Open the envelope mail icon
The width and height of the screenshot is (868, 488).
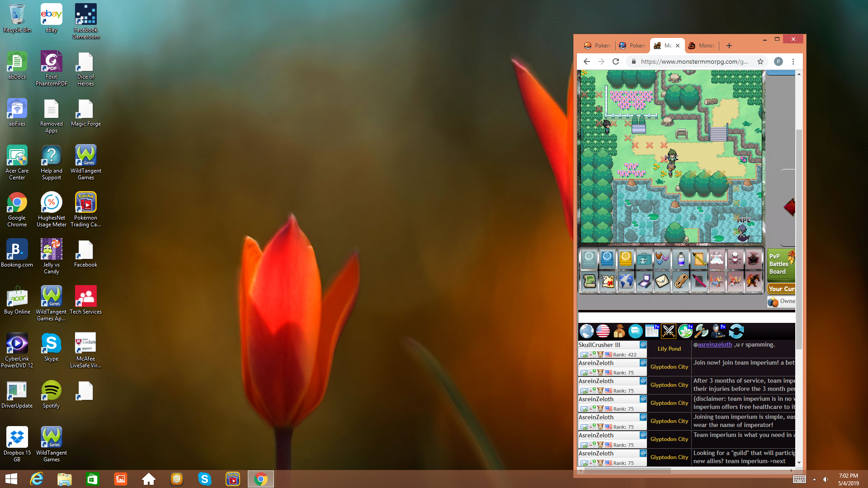pos(662,281)
